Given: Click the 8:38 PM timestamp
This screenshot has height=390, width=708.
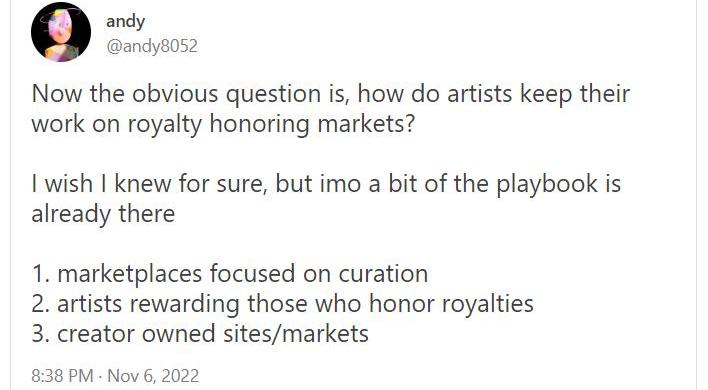Looking at the screenshot, I should coord(62,376).
